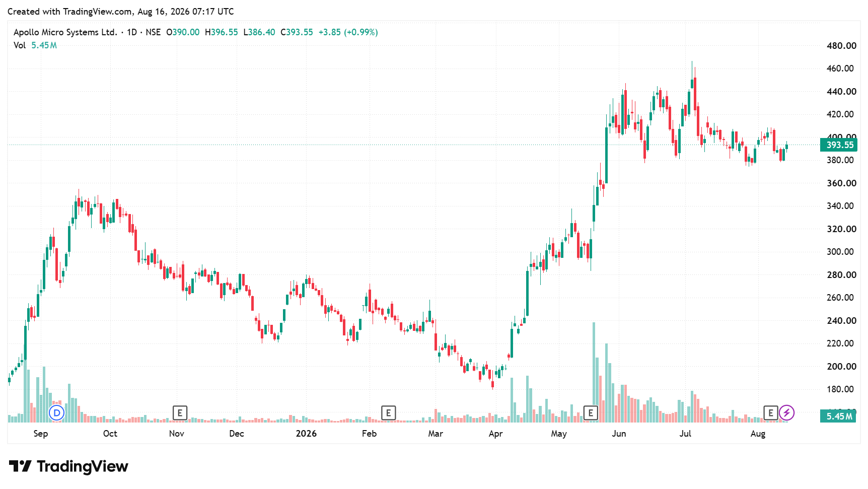Click the 180.00 price axis label
Image resolution: width=868 pixels, height=489 pixels.
[840, 389]
